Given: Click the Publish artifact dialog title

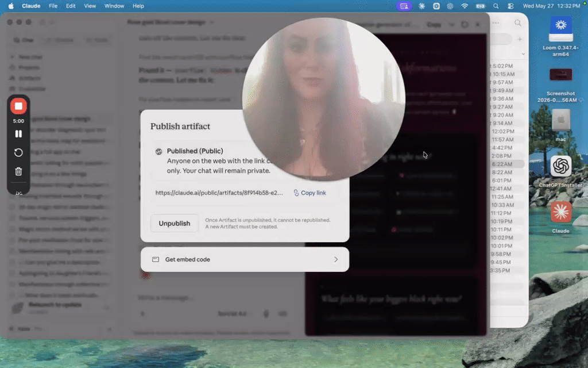Looking at the screenshot, I should (x=180, y=126).
